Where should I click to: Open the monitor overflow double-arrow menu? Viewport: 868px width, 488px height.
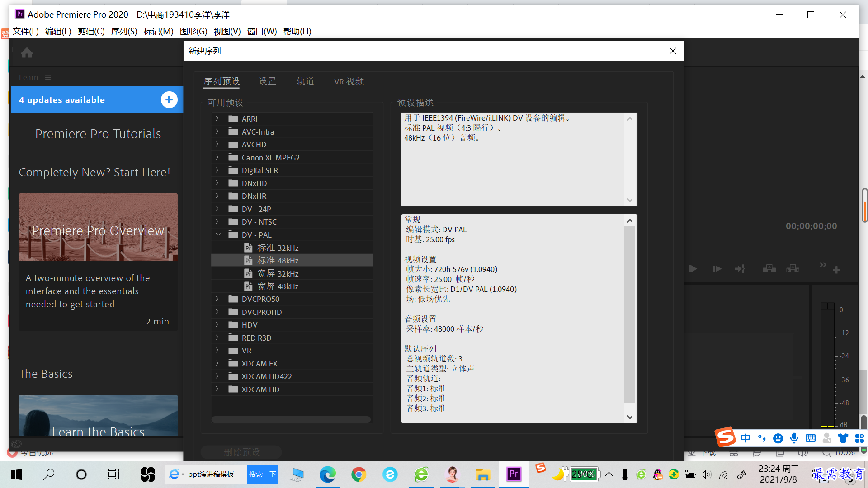pos(823,265)
